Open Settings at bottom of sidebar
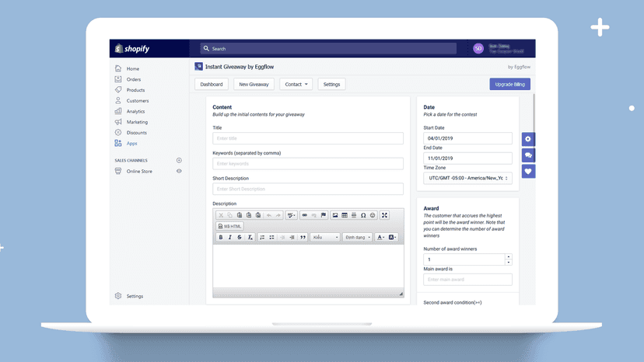 135,296
